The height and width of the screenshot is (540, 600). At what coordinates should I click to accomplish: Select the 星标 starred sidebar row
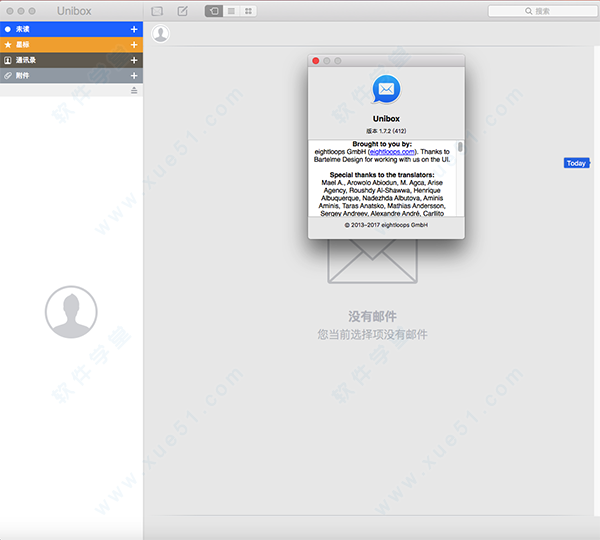pyautogui.click(x=71, y=45)
